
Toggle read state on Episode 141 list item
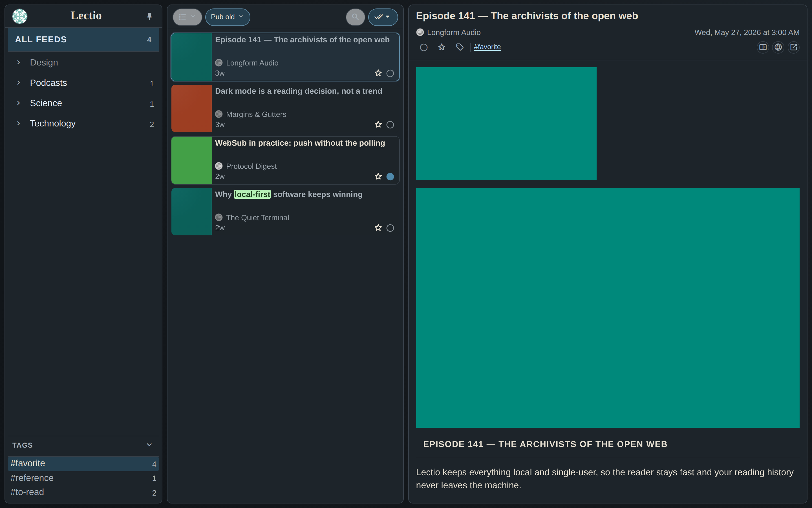point(390,73)
